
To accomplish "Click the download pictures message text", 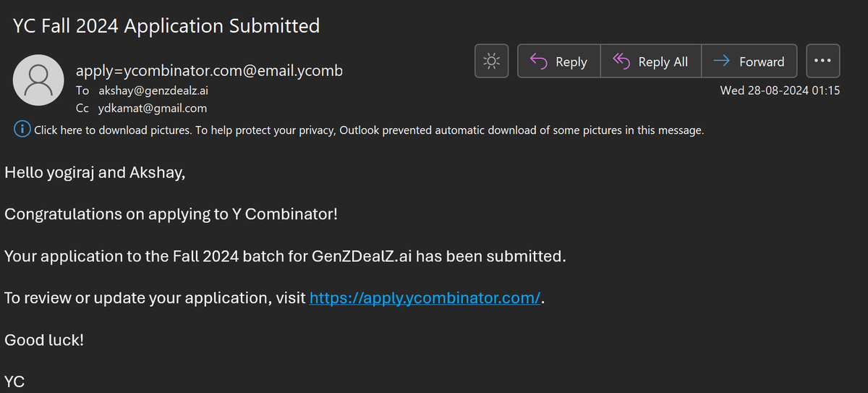I will click(369, 130).
